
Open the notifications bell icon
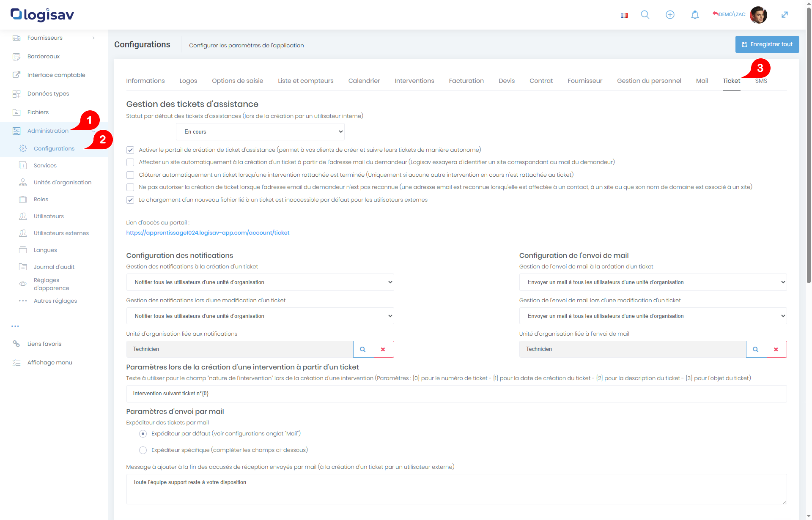[x=695, y=15]
